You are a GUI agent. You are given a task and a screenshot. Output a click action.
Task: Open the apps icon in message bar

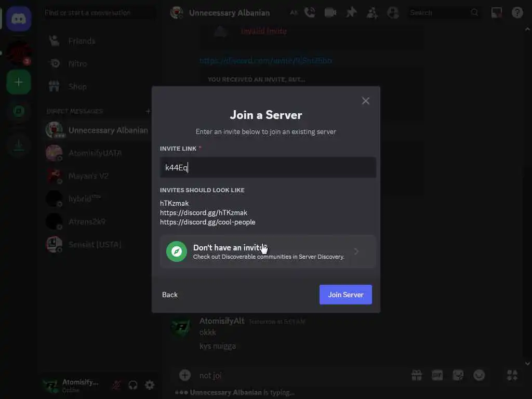(512, 375)
